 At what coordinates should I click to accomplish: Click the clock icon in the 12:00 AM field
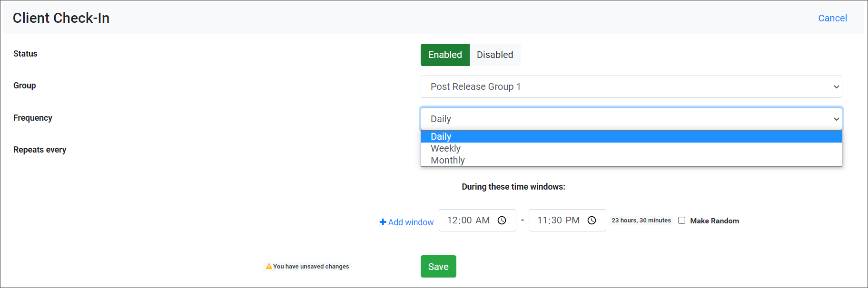502,221
